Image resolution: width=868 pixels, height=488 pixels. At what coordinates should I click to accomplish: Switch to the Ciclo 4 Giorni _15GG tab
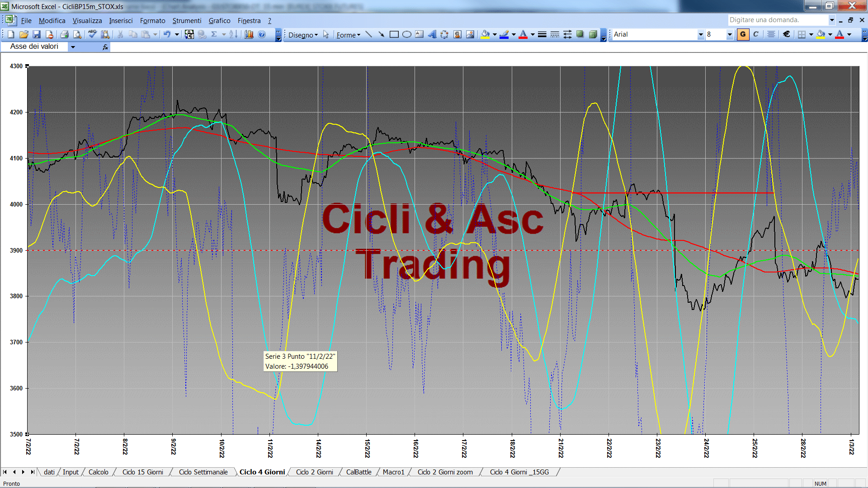coord(519,472)
